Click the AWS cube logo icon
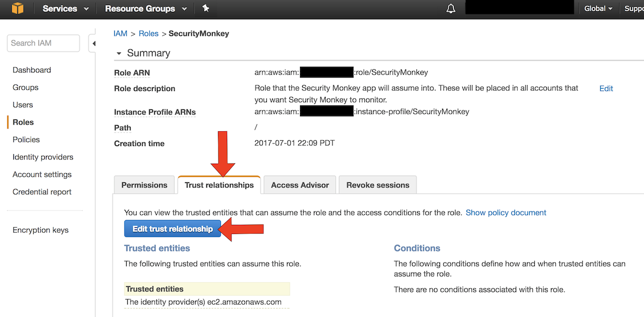The image size is (644, 317). tap(17, 8)
